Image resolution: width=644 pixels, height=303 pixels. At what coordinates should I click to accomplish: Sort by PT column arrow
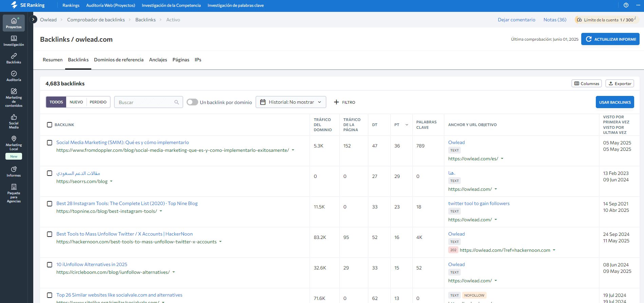coord(407,125)
